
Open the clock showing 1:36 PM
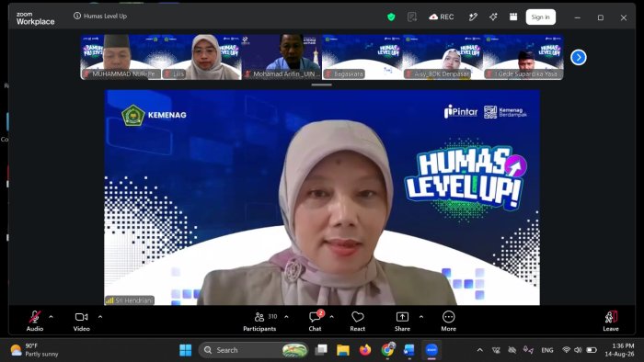(x=620, y=350)
